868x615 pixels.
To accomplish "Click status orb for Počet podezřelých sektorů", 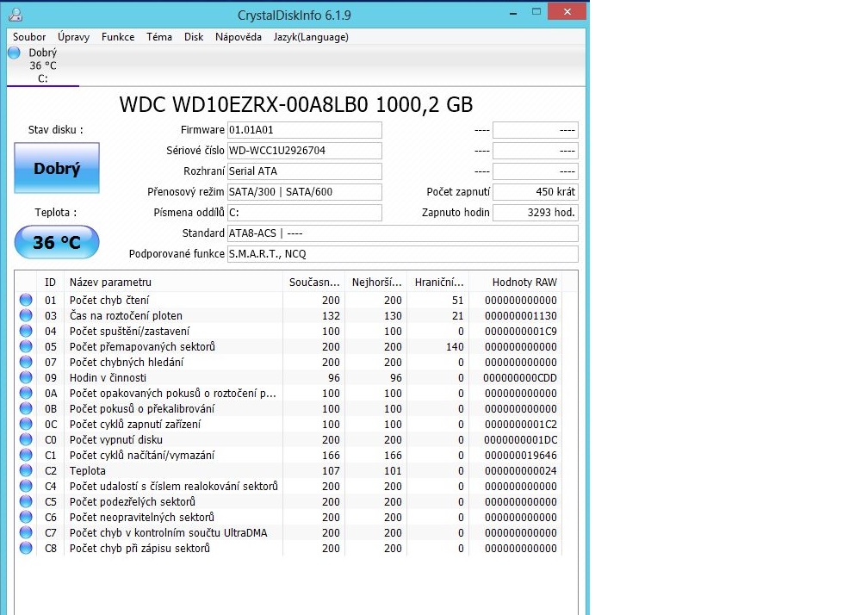I will coord(26,502).
